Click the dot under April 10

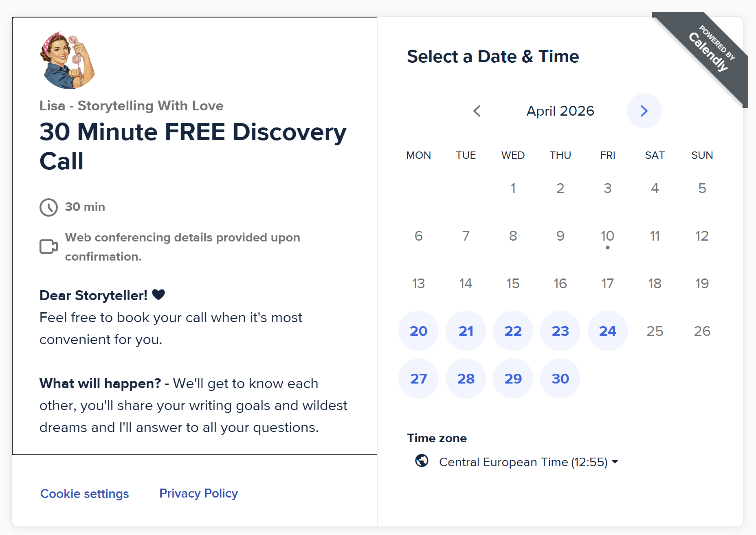coord(607,248)
